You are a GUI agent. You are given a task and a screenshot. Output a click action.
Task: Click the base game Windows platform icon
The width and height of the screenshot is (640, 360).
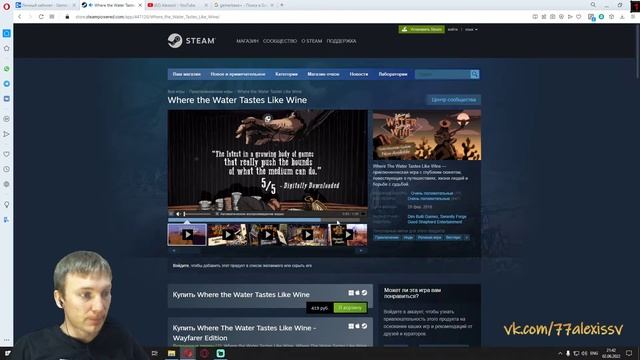[351, 293]
